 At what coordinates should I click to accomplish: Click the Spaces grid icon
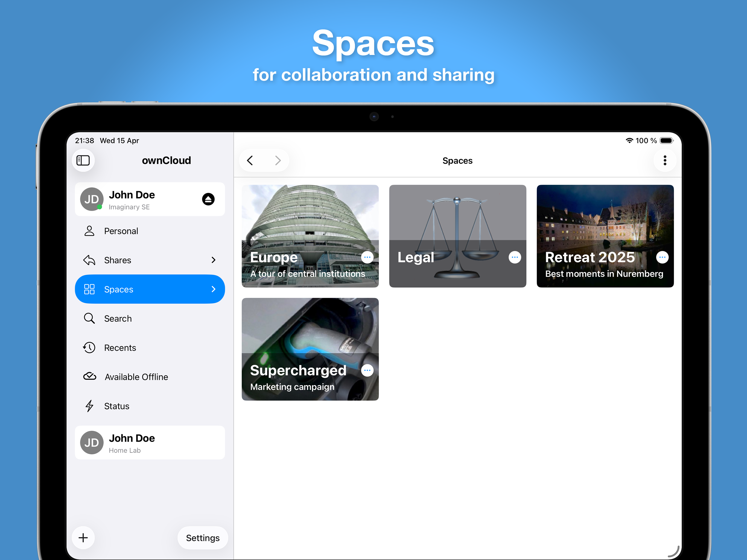pyautogui.click(x=89, y=290)
